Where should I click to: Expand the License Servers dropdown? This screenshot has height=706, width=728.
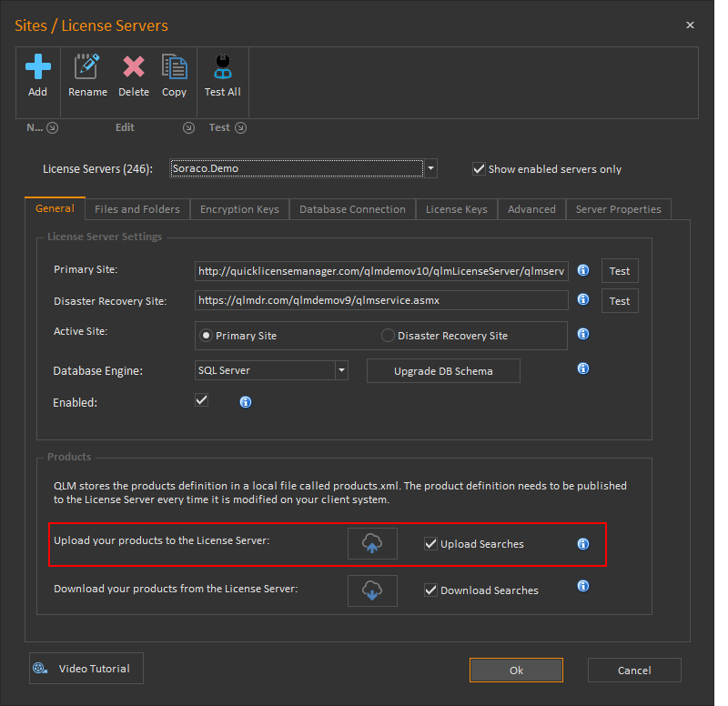click(x=430, y=168)
